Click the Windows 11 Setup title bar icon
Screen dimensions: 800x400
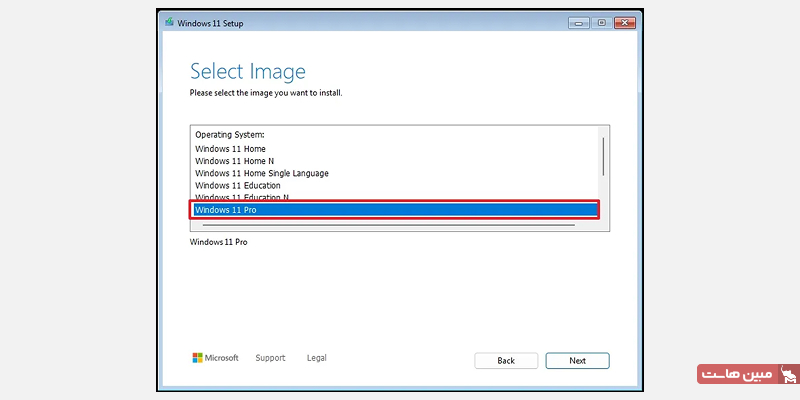(x=169, y=22)
